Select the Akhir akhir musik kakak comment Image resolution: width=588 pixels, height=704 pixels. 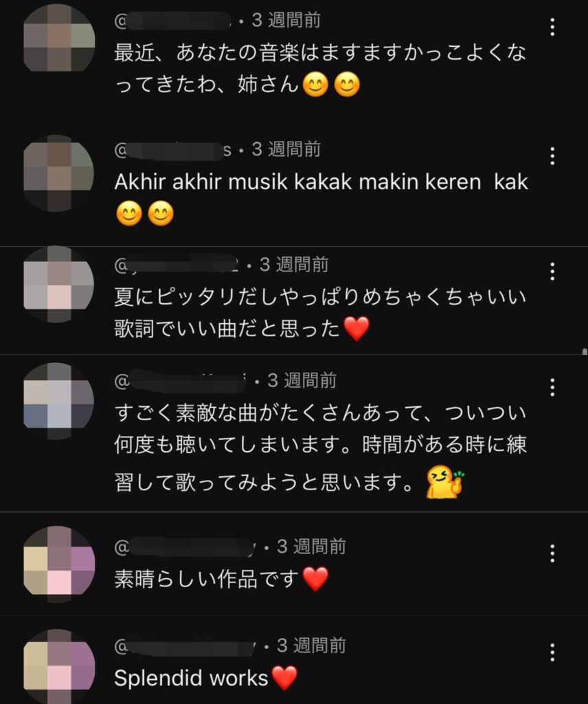pos(321,197)
